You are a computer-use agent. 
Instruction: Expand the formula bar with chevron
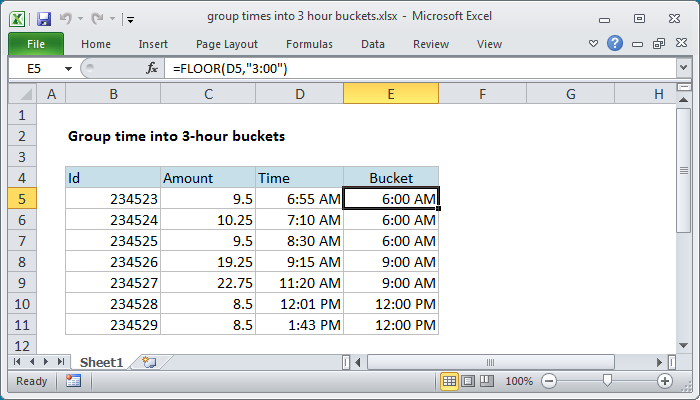pos(684,68)
